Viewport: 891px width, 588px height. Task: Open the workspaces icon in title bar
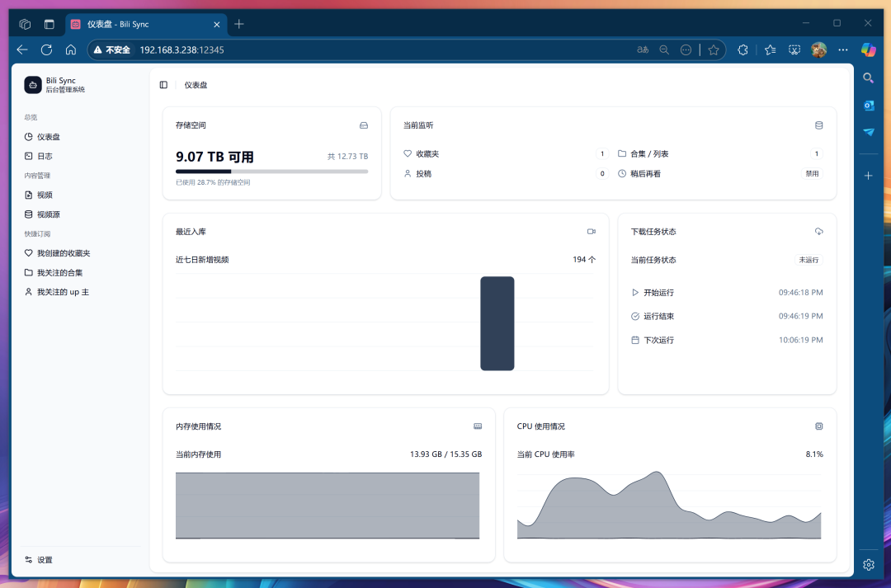[25, 24]
